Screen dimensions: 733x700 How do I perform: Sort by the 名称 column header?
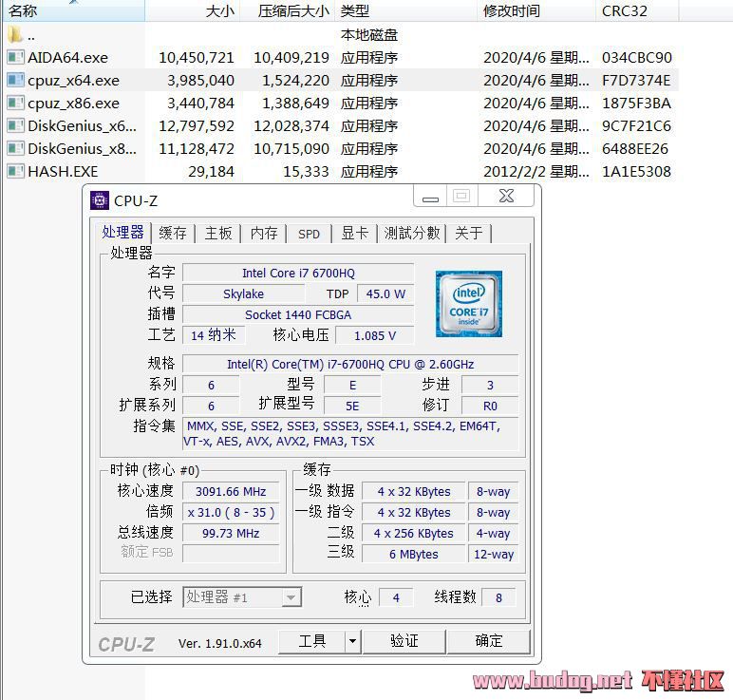click(74, 10)
